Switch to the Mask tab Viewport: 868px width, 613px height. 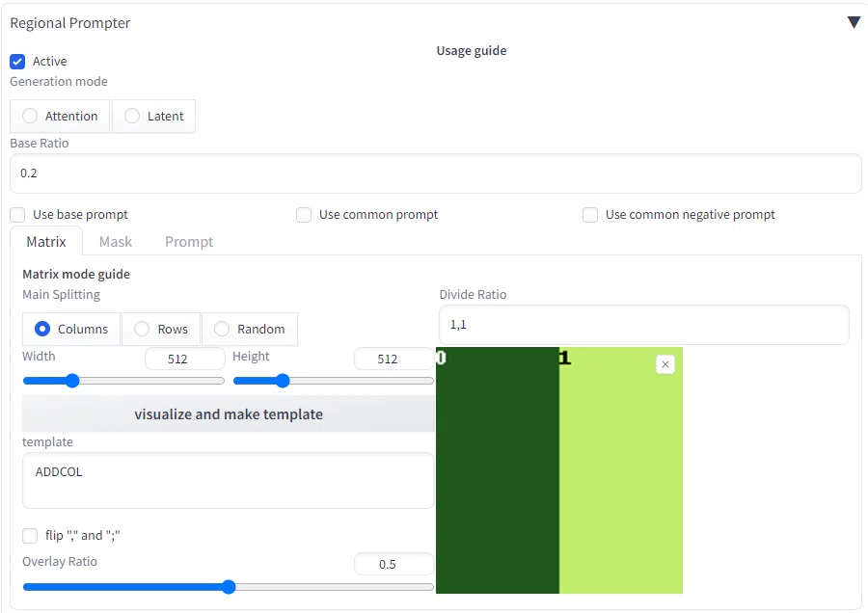pyautogui.click(x=116, y=242)
